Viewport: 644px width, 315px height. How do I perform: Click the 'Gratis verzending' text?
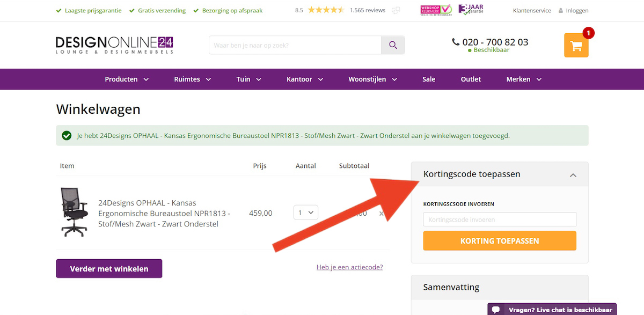(x=162, y=11)
